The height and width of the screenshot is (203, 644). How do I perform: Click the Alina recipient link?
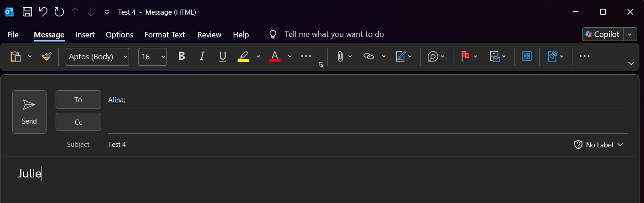115,100
